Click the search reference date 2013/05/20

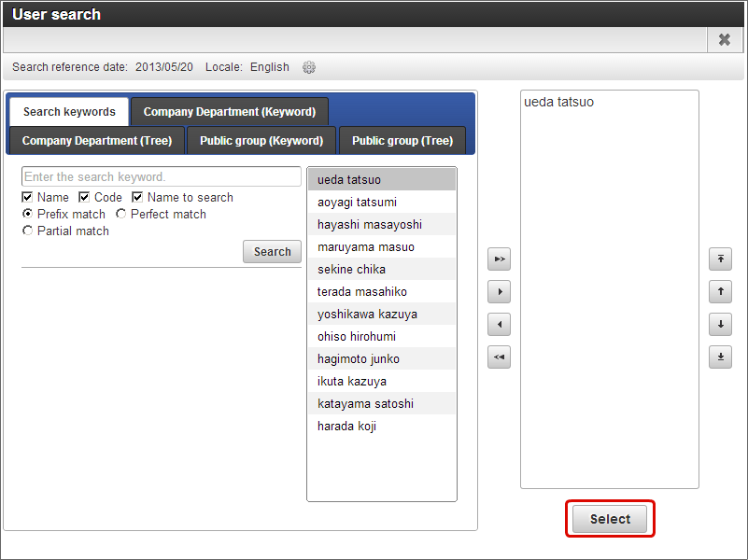164,67
